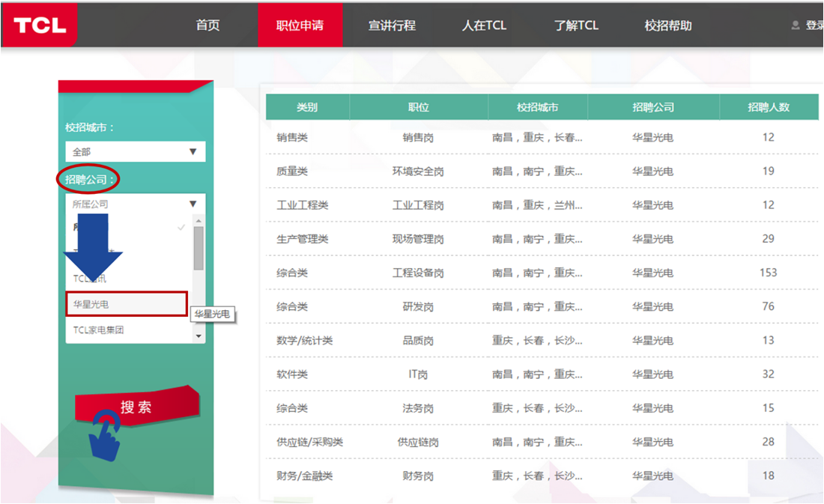Click the dropdown list scroll-down arrow
The image size is (824, 504).
coord(199,336)
